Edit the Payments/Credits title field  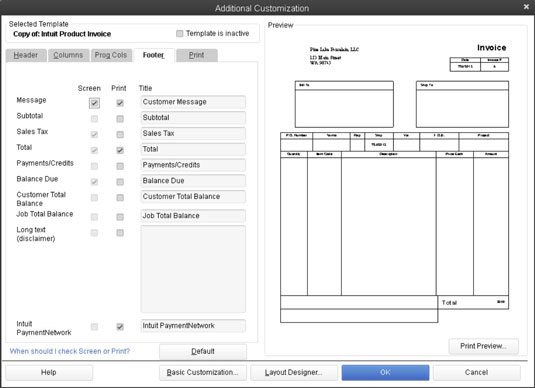tap(193, 165)
